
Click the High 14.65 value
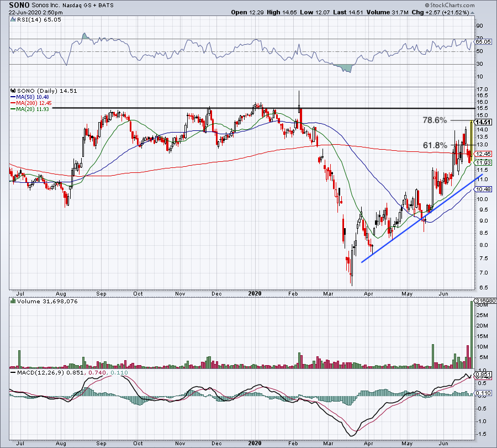pos(282,12)
